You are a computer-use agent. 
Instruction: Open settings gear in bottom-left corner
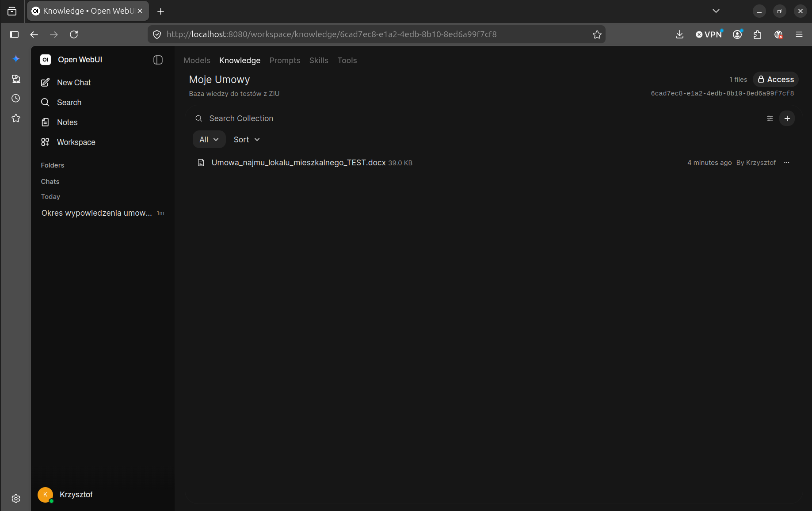tap(16, 499)
